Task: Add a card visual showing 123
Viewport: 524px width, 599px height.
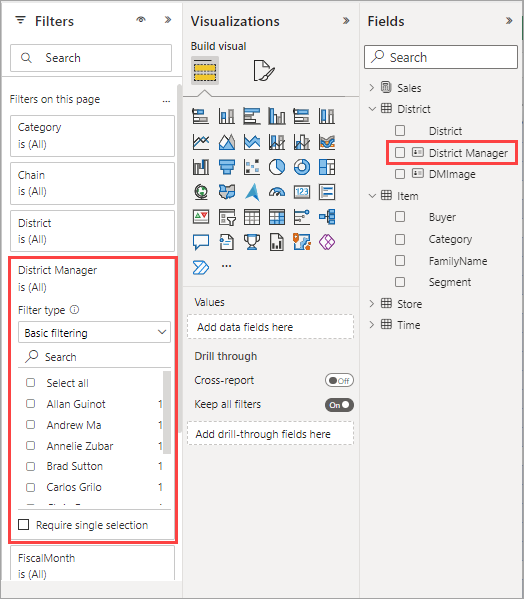Action: [302, 192]
